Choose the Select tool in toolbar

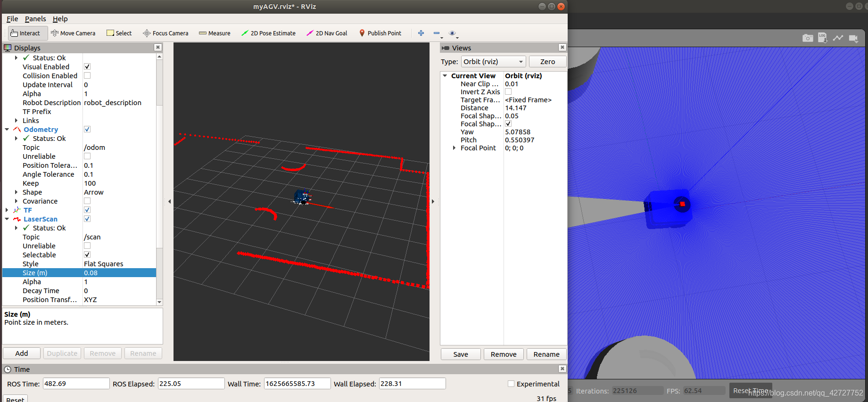[119, 33]
